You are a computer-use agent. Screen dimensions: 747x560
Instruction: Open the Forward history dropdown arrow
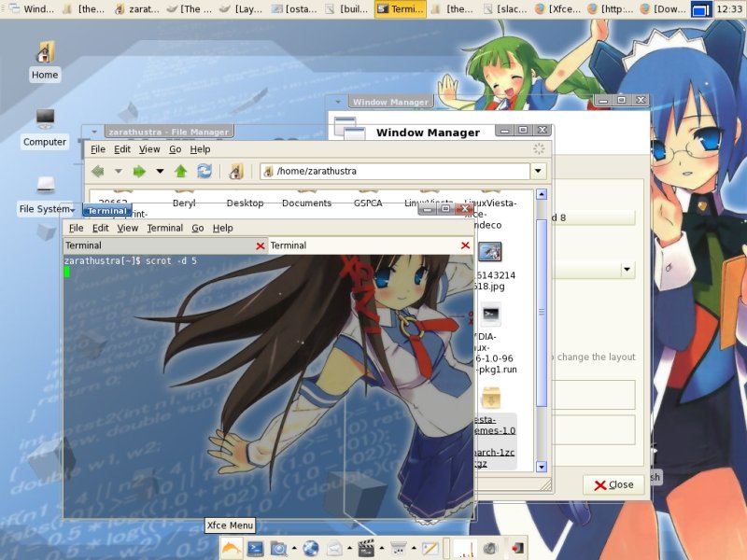[160, 172]
